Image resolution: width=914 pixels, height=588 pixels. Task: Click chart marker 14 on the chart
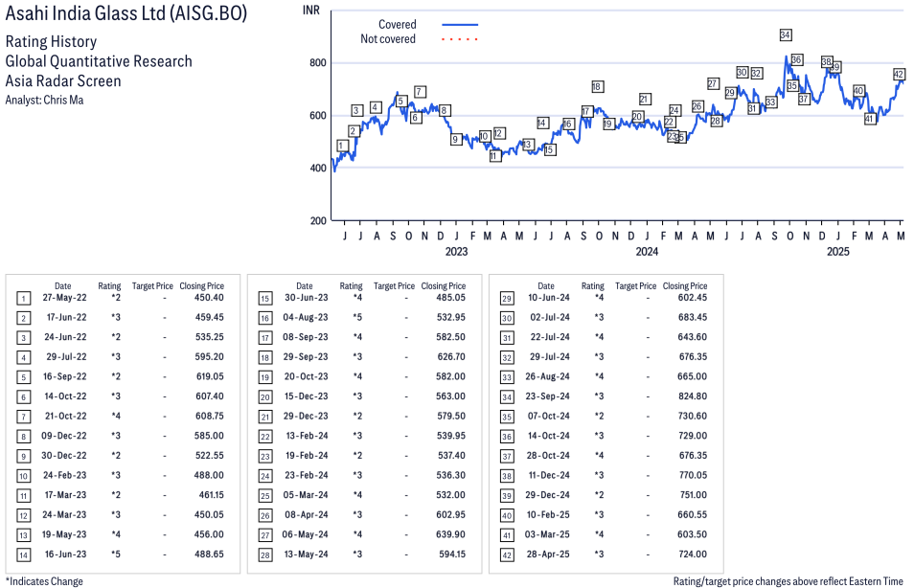542,123
